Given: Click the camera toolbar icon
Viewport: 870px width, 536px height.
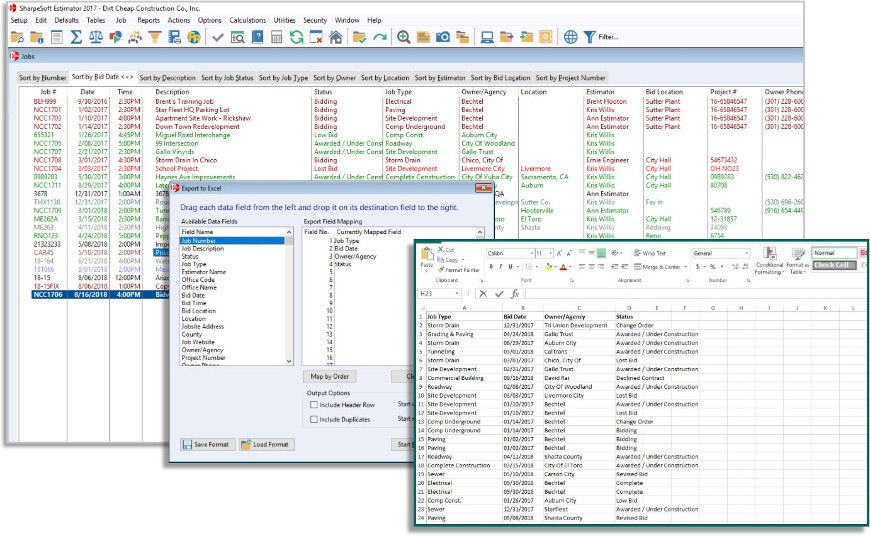Looking at the screenshot, I should coord(443,37).
